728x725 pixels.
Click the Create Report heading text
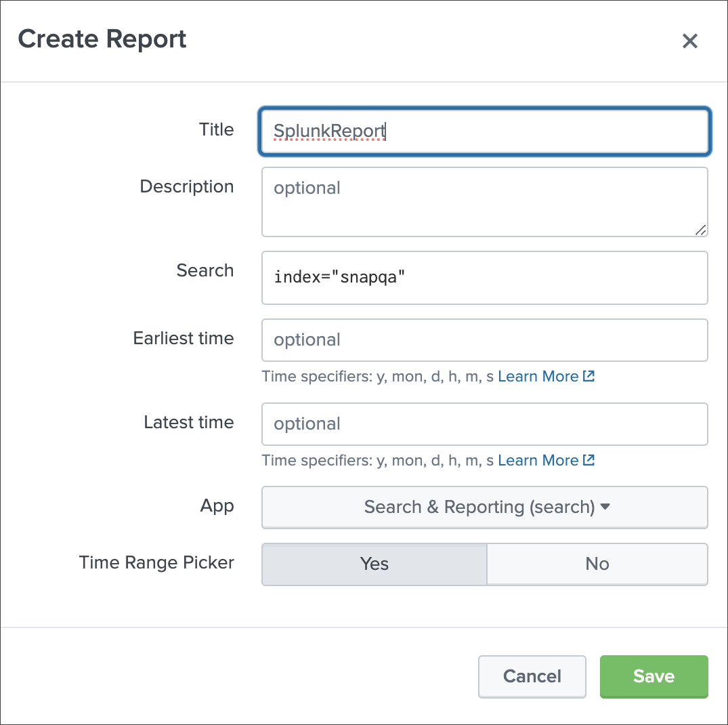[x=102, y=39]
